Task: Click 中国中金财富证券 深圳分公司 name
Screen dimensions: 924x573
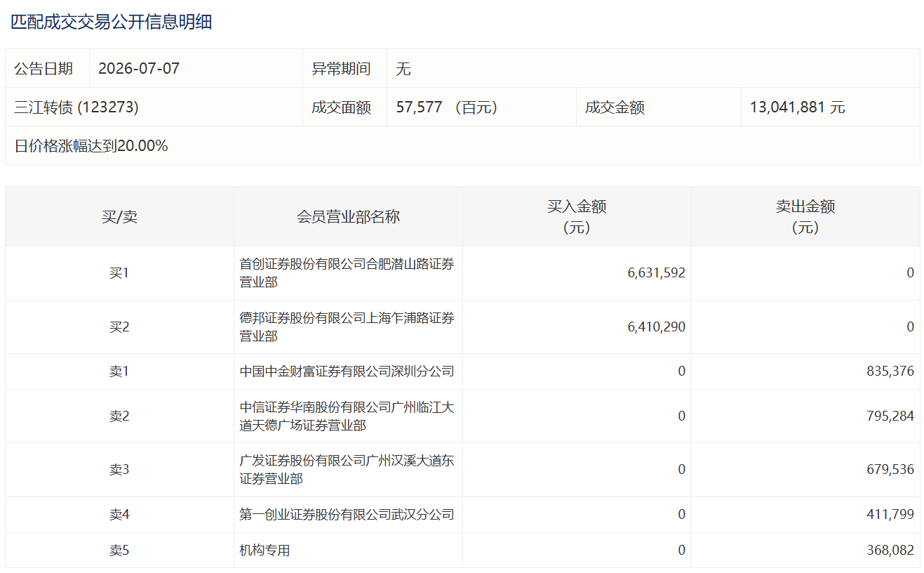Action: [x=347, y=371]
